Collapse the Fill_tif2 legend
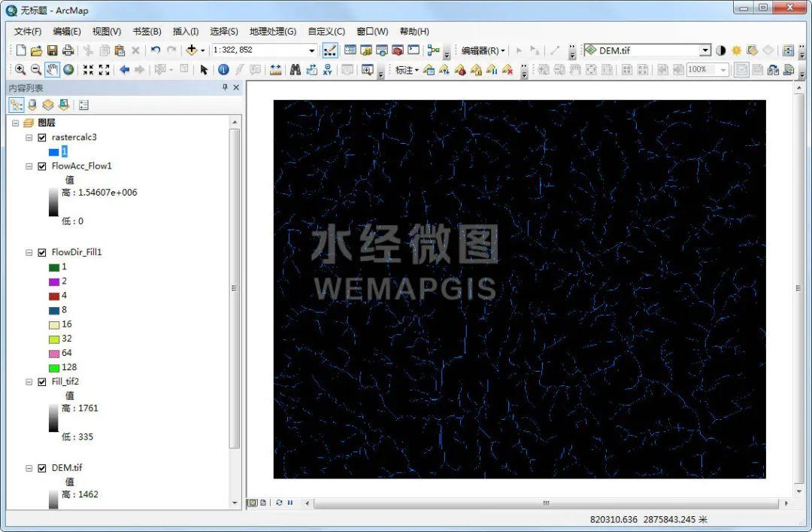Viewport: 812px width, 532px height. pyautogui.click(x=29, y=382)
